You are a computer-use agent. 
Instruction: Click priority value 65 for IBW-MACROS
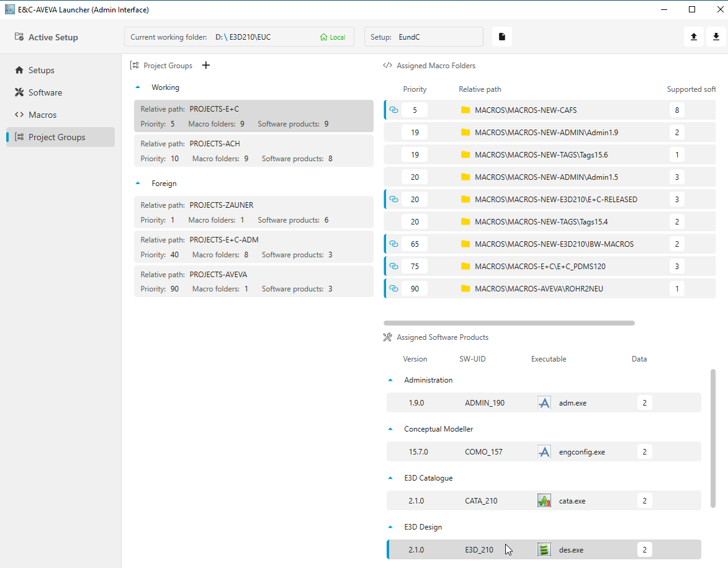click(415, 244)
